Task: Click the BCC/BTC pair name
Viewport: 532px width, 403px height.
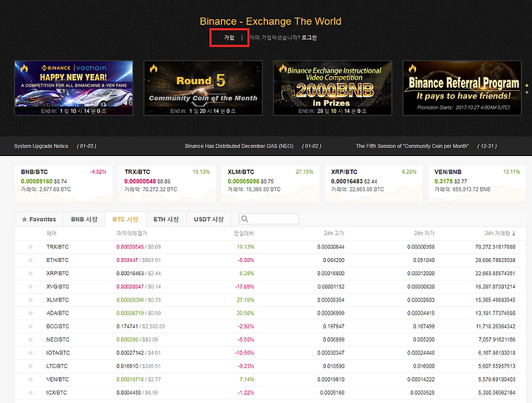Action: click(58, 326)
